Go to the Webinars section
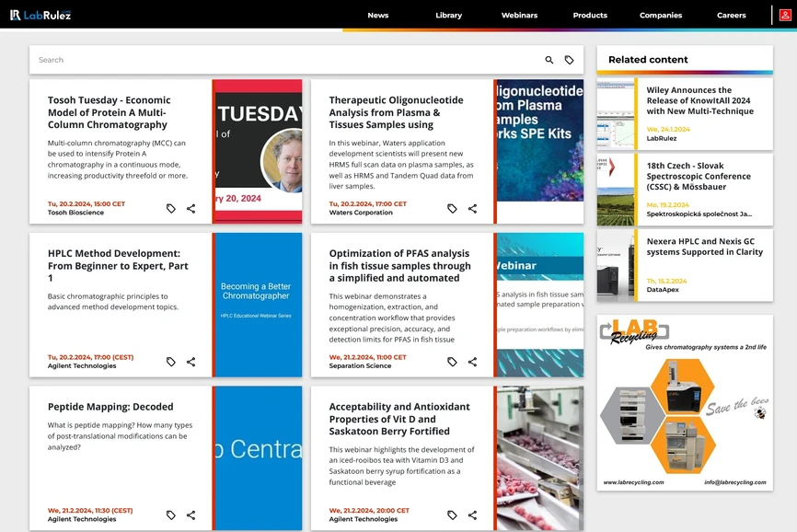Screen dimensions: 797x532 pyautogui.click(x=519, y=16)
